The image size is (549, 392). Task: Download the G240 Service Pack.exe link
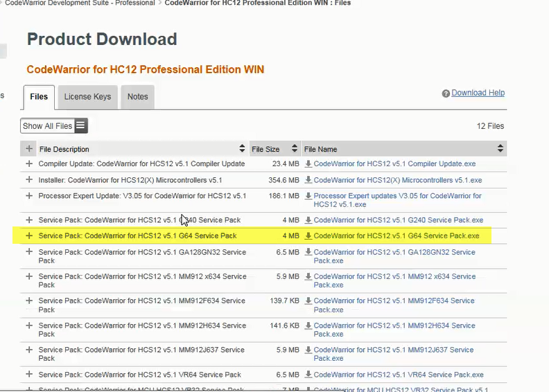tap(399, 220)
